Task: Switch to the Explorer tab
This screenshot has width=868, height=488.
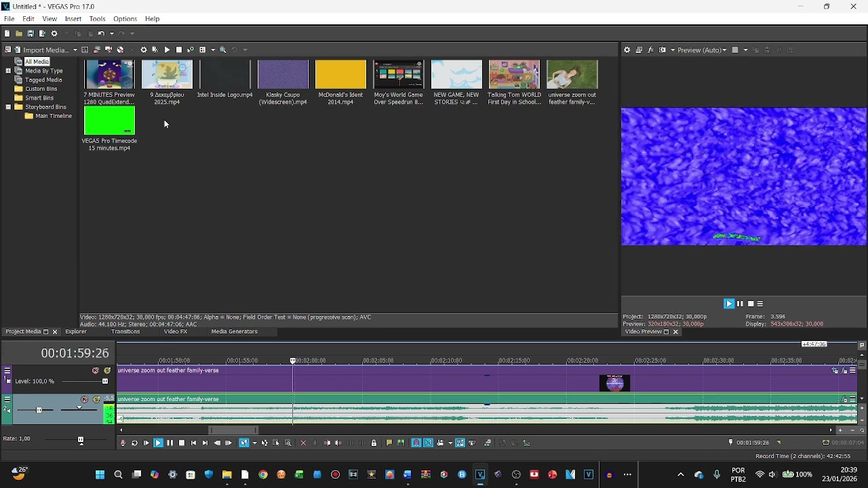Action: 76,332
